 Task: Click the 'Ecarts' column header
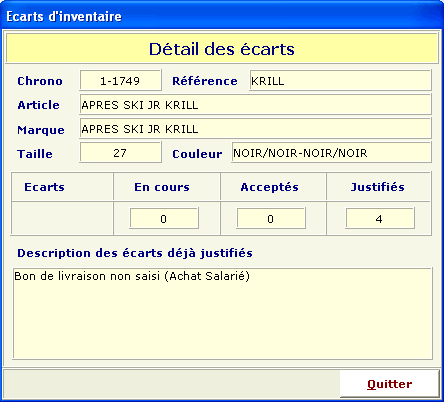pyautogui.click(x=44, y=187)
